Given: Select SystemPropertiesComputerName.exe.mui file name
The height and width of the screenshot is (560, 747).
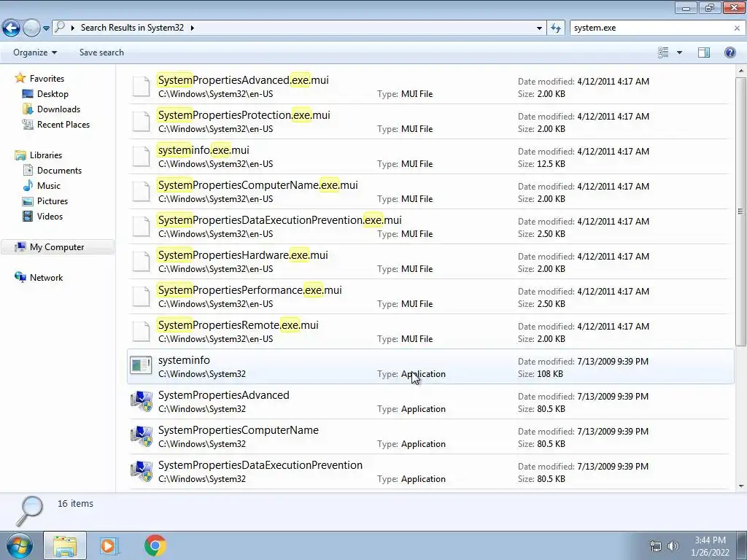Looking at the screenshot, I should coord(258,185).
